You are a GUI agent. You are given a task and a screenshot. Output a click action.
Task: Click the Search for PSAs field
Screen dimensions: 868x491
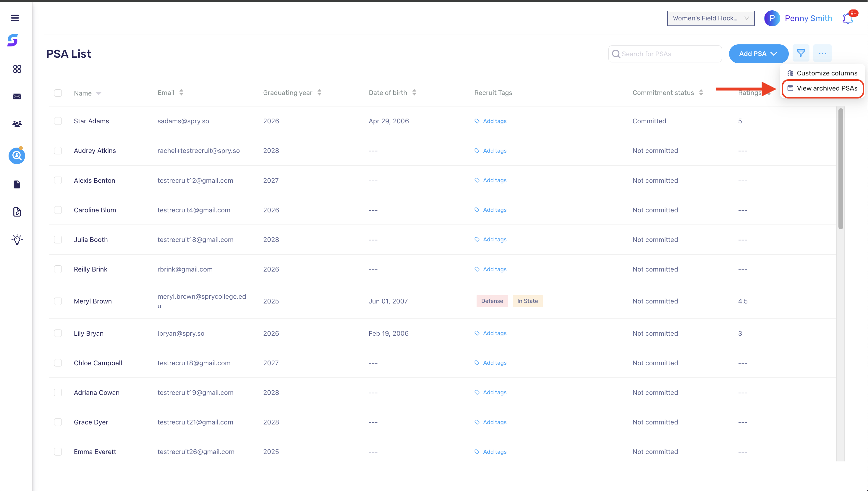(665, 54)
